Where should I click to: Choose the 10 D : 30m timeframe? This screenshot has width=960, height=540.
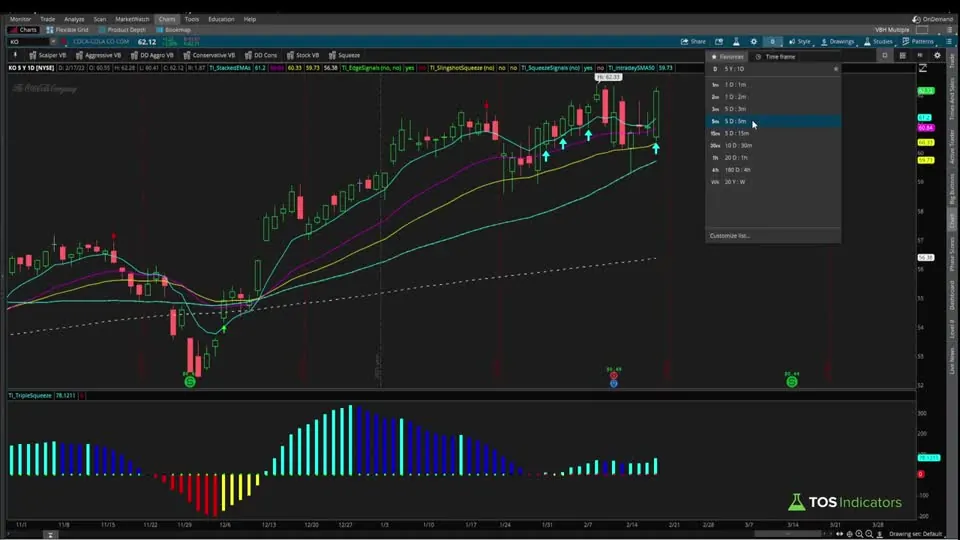pyautogui.click(x=773, y=145)
